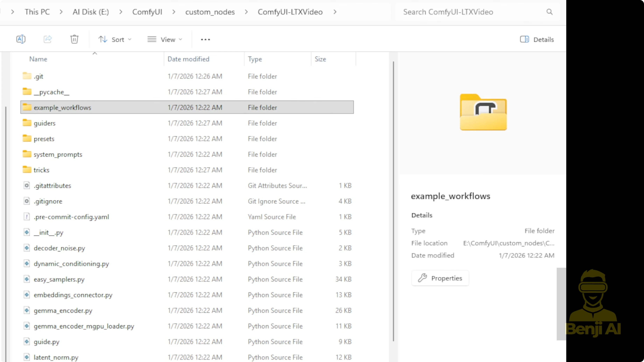The width and height of the screenshot is (644, 362).
Task: Open the See more ellipsis menu
Action: pyautogui.click(x=205, y=40)
